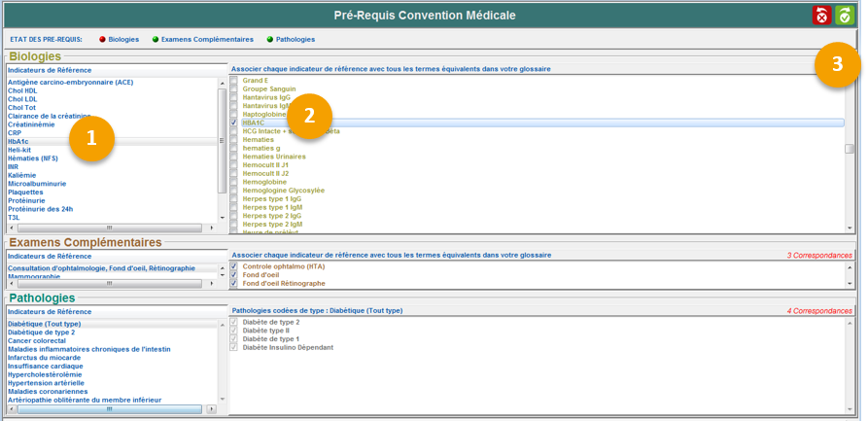Uncheck the Fond d'oeil Rétinographe checkbox
The width and height of the screenshot is (868, 421).
(234, 284)
